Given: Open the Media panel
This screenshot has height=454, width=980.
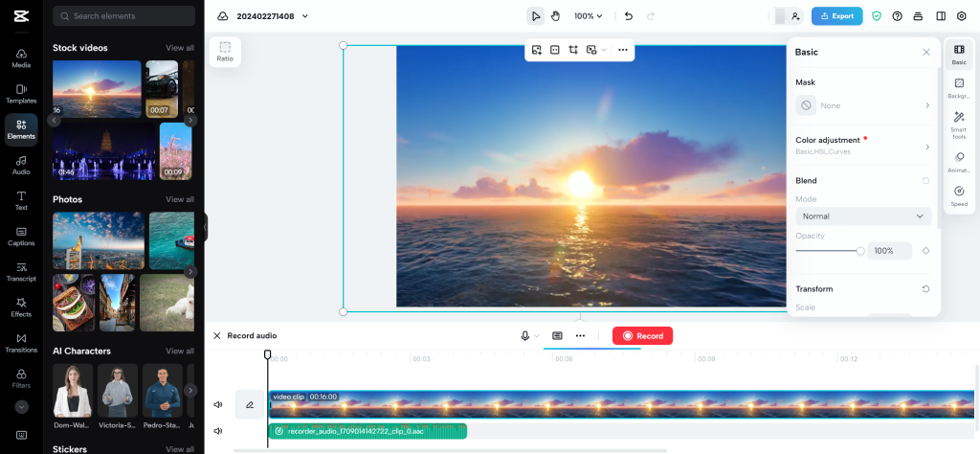Looking at the screenshot, I should click(x=21, y=58).
